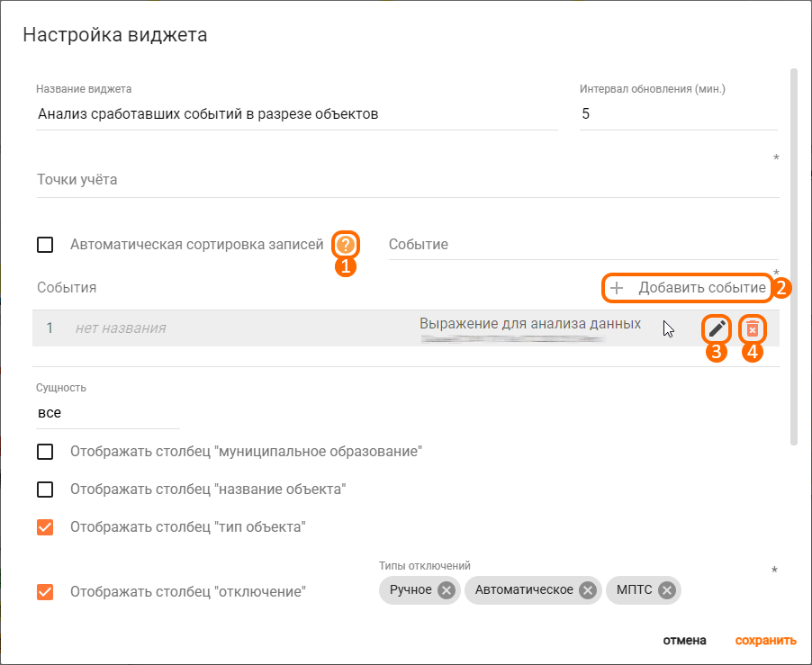Enable название объекта column checkbox
Screen dimensions: 812x665
click(45, 489)
